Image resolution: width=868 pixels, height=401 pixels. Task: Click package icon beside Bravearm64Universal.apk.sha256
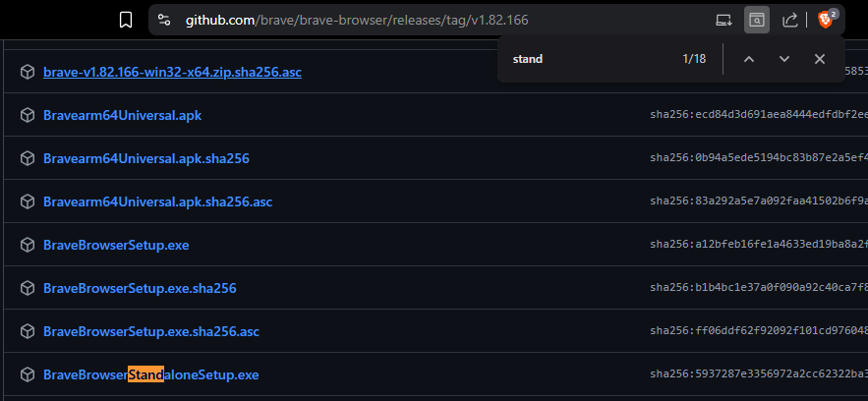tap(28, 159)
